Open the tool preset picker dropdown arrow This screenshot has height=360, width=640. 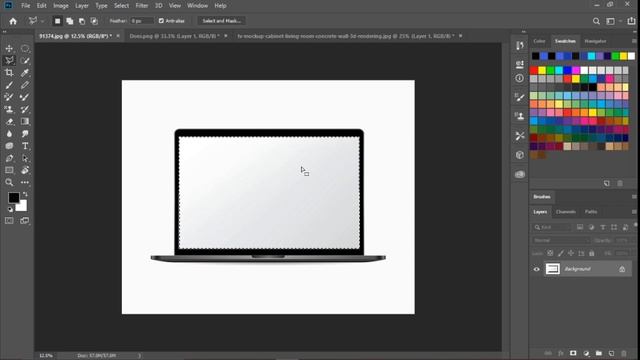pos(42,21)
